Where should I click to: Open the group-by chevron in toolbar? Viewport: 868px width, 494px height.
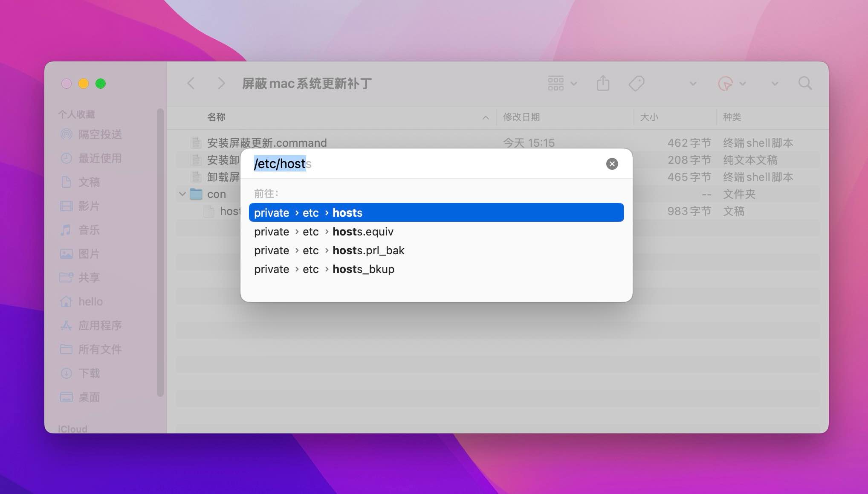pos(693,84)
